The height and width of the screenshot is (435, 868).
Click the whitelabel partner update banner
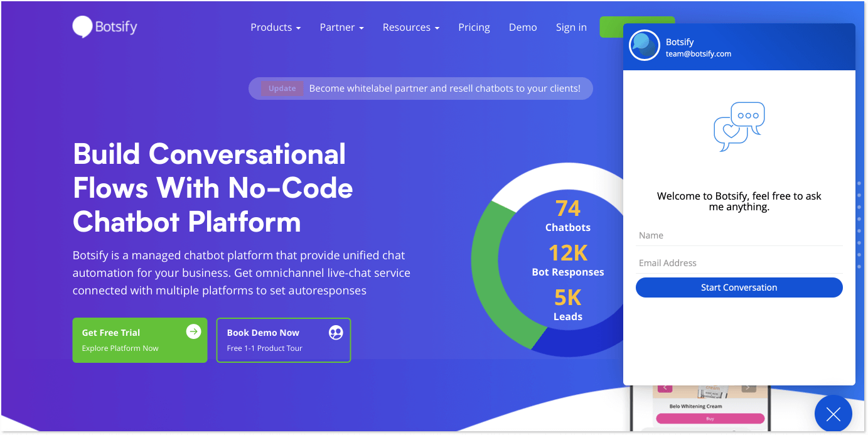tap(421, 89)
